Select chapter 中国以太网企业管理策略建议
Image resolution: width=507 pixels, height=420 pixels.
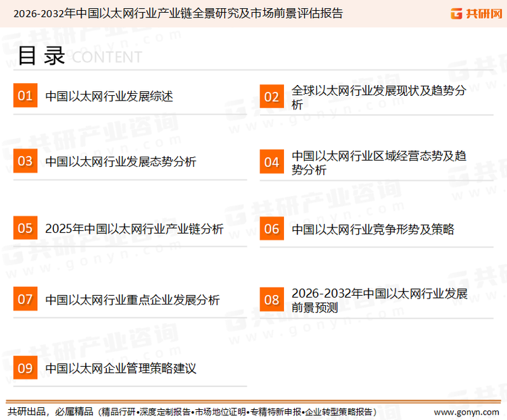pos(120,368)
